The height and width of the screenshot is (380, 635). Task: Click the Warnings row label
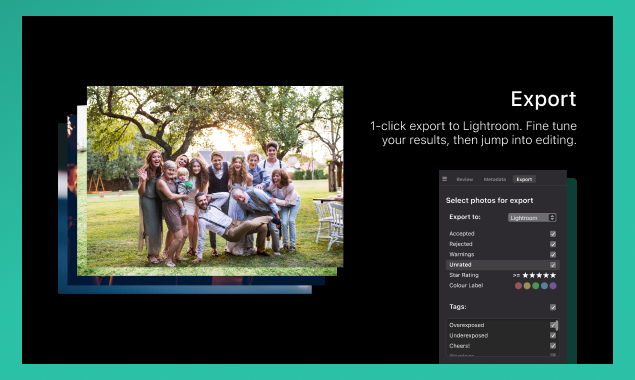[462, 254]
